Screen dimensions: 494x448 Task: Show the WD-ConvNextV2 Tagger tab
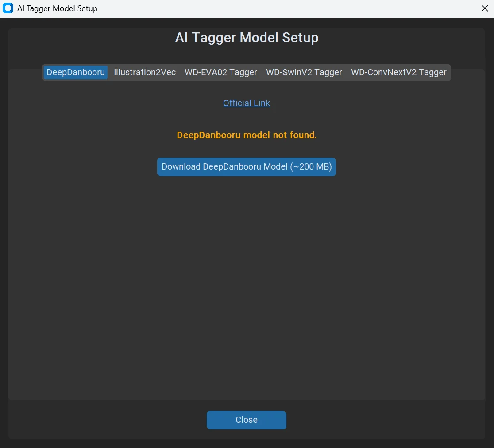pos(398,72)
